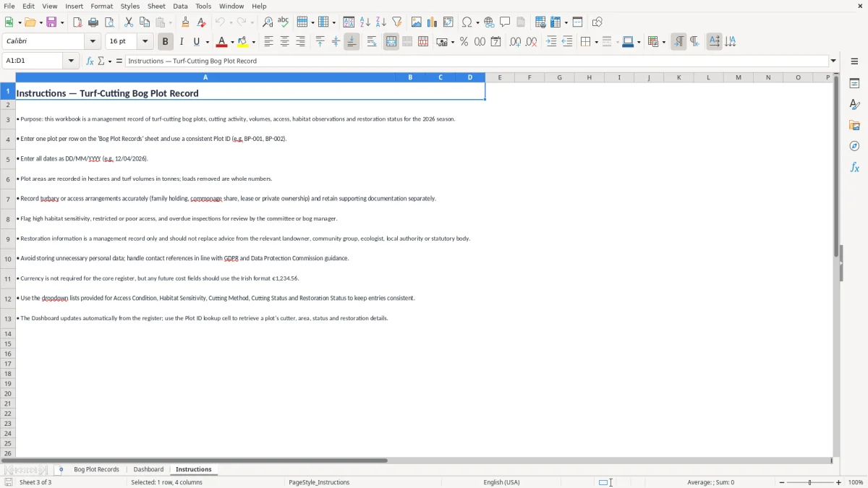Image resolution: width=868 pixels, height=488 pixels.
Task: Insert an image
Action: pyautogui.click(x=417, y=22)
